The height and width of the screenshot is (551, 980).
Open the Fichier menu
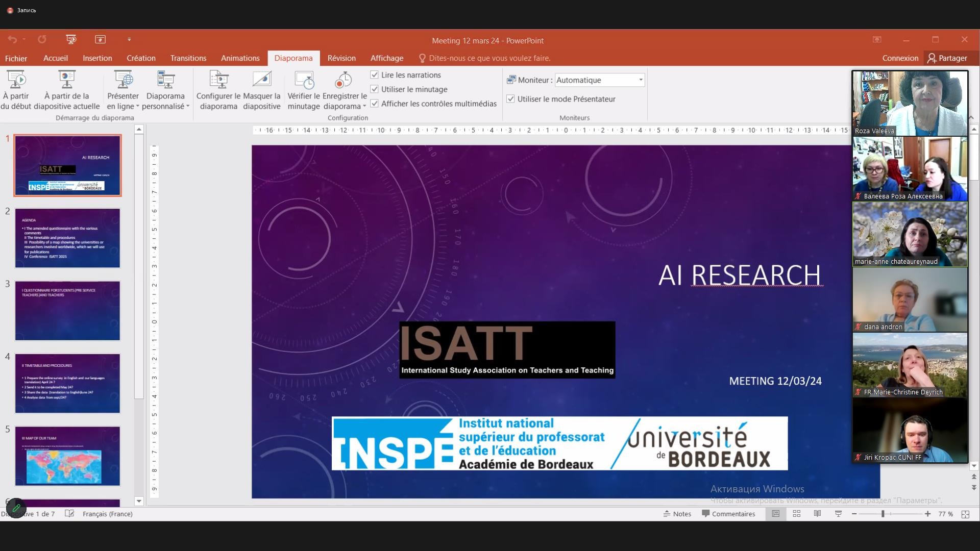coord(16,58)
